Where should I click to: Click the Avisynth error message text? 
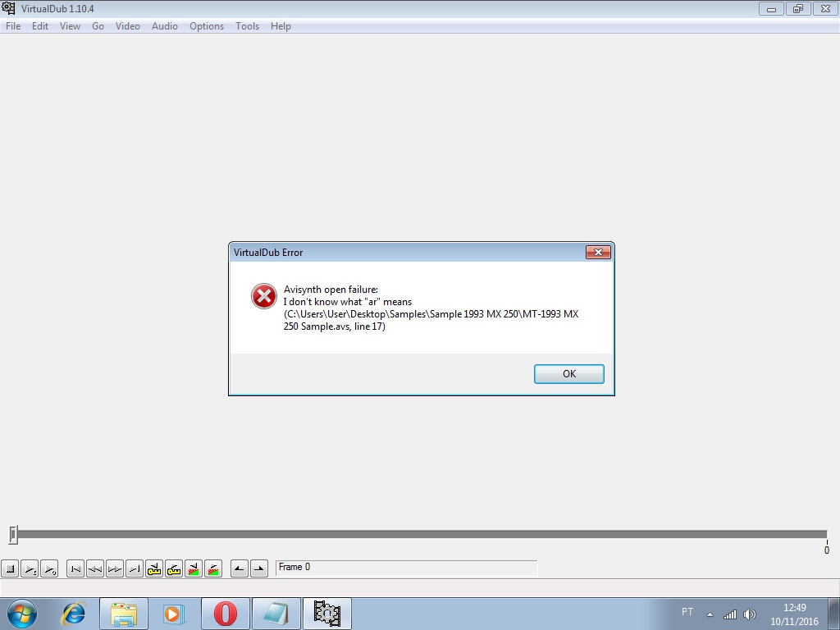(x=431, y=308)
